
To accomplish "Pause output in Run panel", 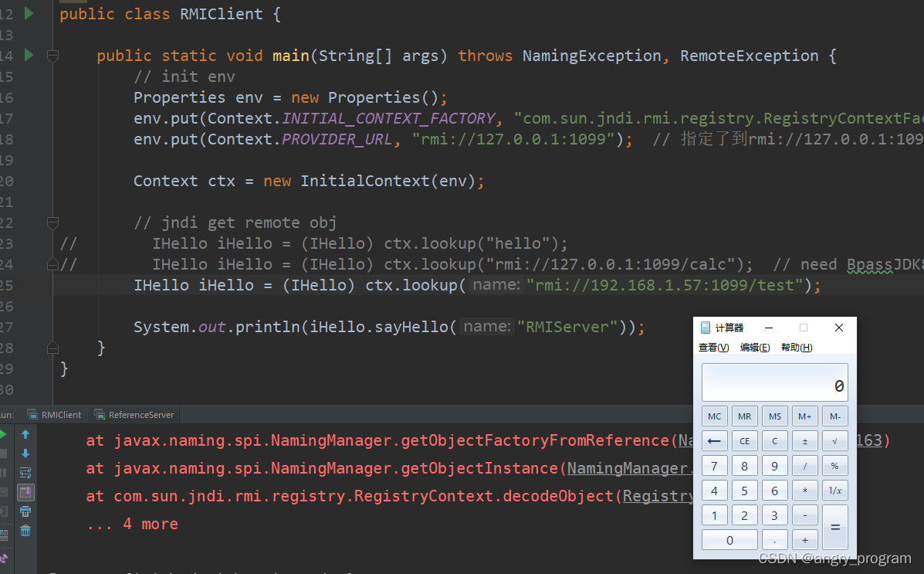I will [4, 473].
